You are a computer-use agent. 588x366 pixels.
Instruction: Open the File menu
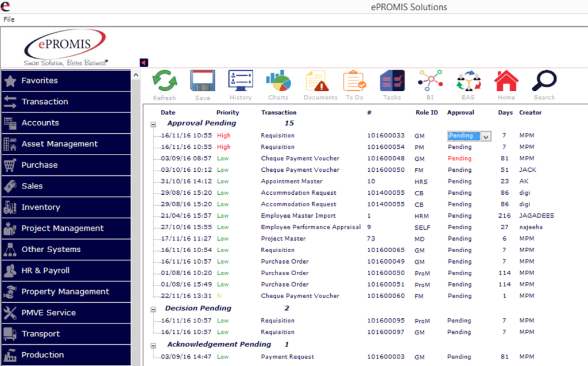(9, 19)
